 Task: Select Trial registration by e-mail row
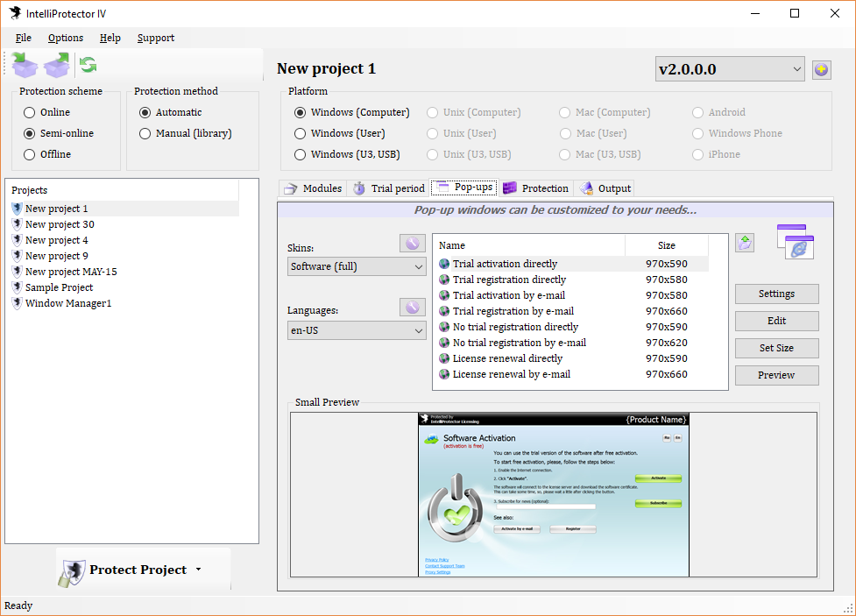click(x=571, y=311)
